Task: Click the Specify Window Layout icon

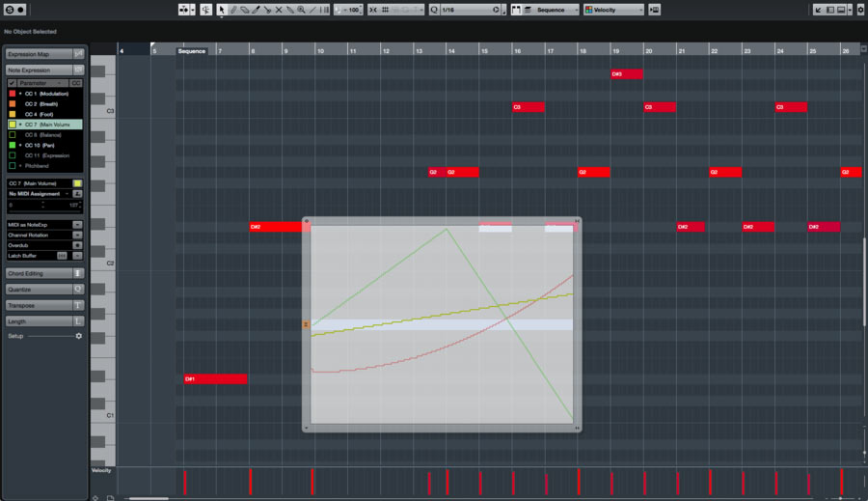Action: [843, 10]
